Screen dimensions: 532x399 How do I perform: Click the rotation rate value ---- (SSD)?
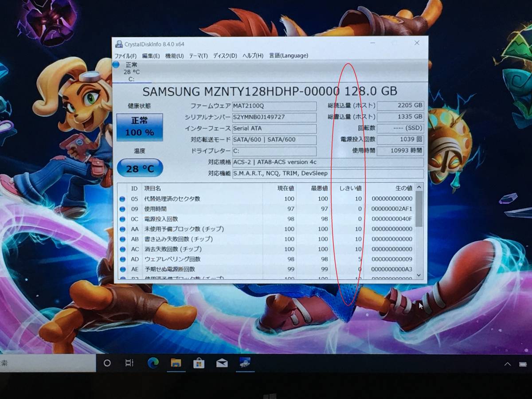[401, 128]
